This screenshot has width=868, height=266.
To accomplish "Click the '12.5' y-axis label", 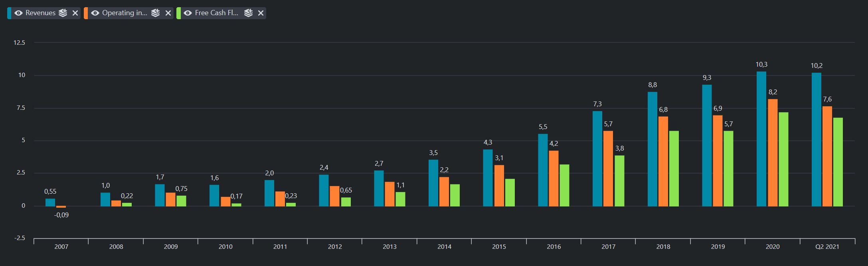I will 19,42.
